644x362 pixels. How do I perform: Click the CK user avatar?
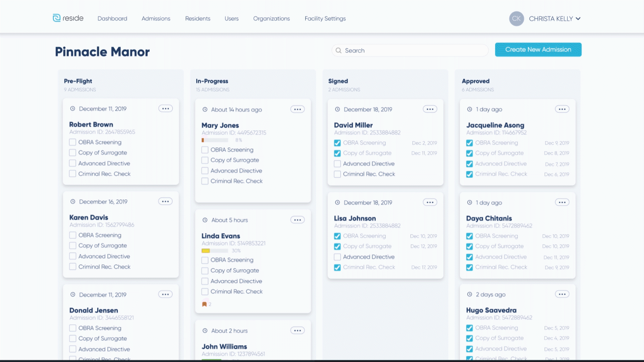pos(516,18)
